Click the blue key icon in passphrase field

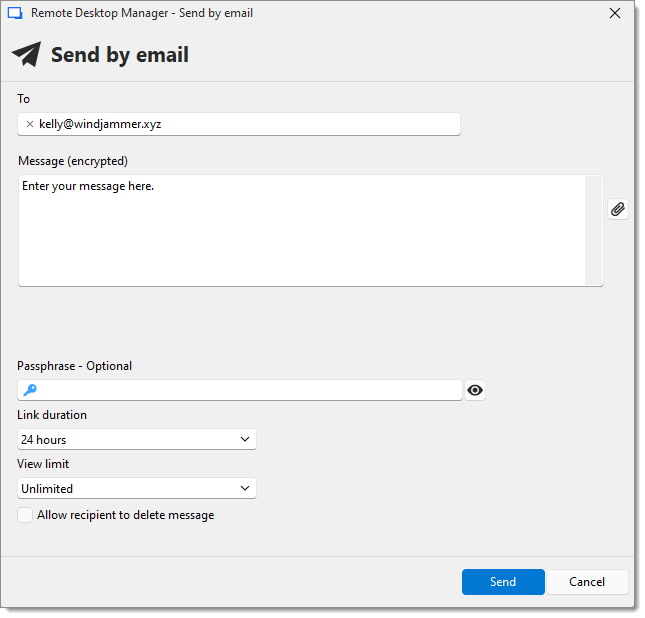(30, 390)
